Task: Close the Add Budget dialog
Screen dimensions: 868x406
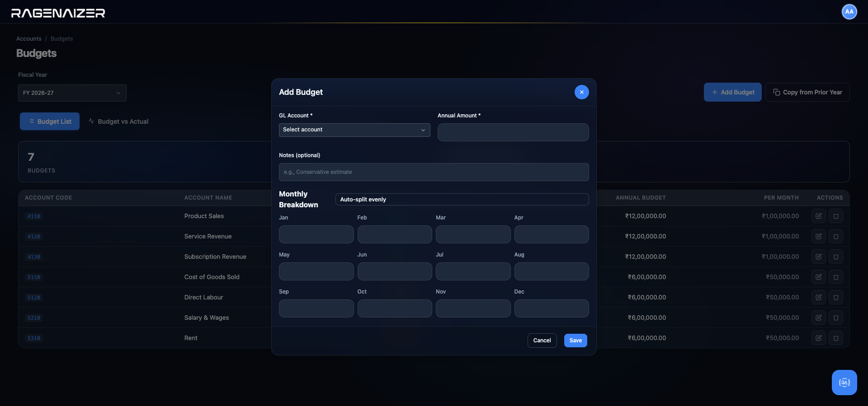Action: 581,92
